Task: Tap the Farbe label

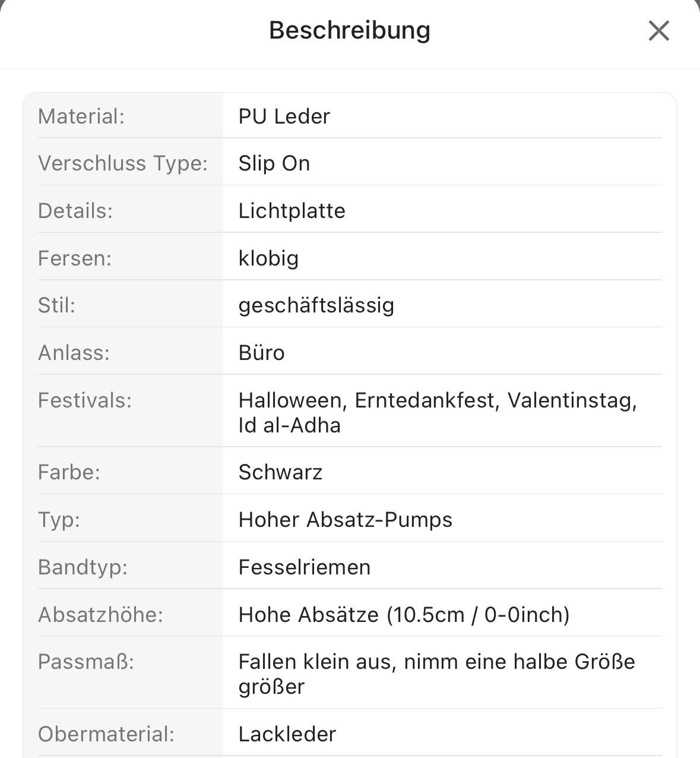Action: pos(69,472)
